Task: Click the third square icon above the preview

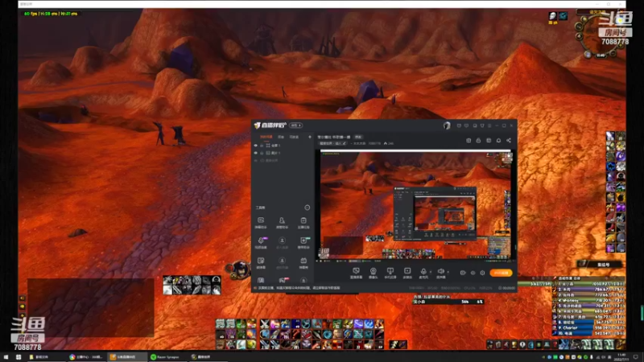Action: tap(489, 140)
